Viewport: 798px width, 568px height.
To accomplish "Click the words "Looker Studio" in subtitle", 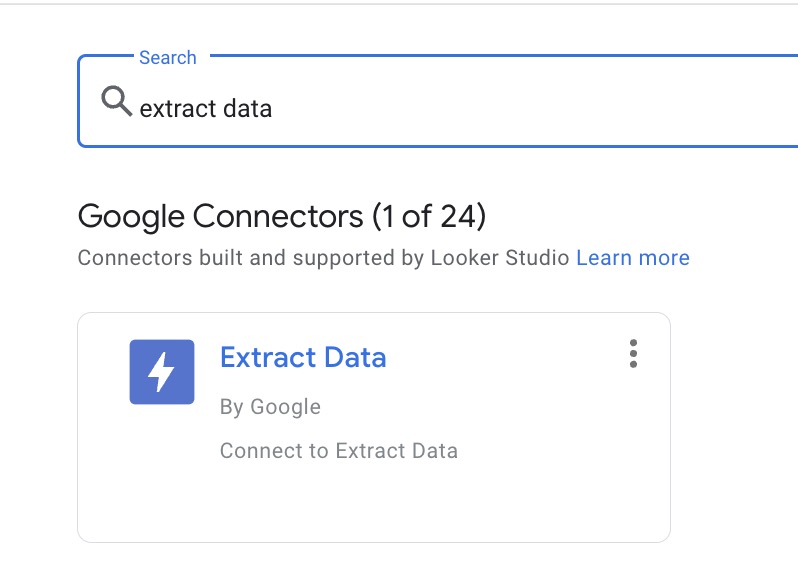I will pos(500,258).
